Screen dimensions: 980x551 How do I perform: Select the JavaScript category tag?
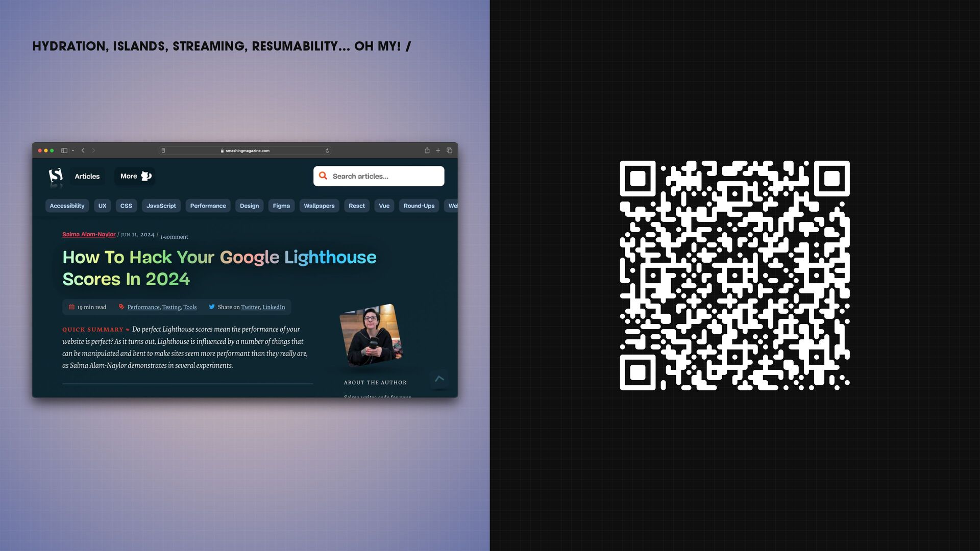point(161,206)
